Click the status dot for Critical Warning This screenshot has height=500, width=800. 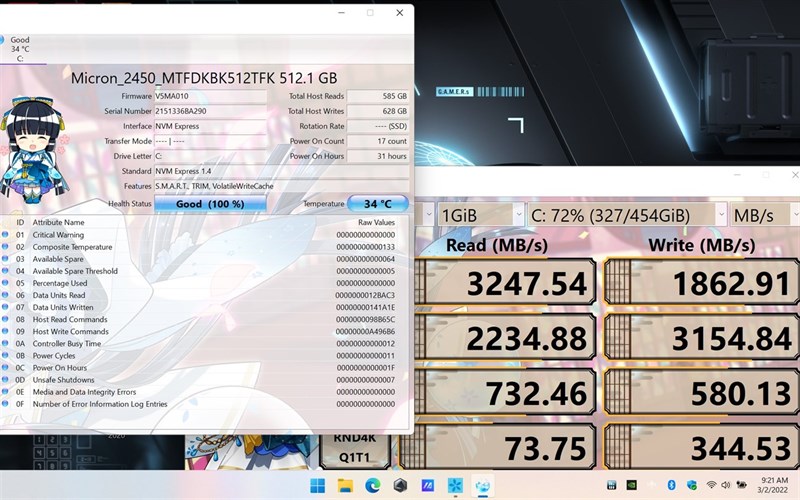pos(5,235)
